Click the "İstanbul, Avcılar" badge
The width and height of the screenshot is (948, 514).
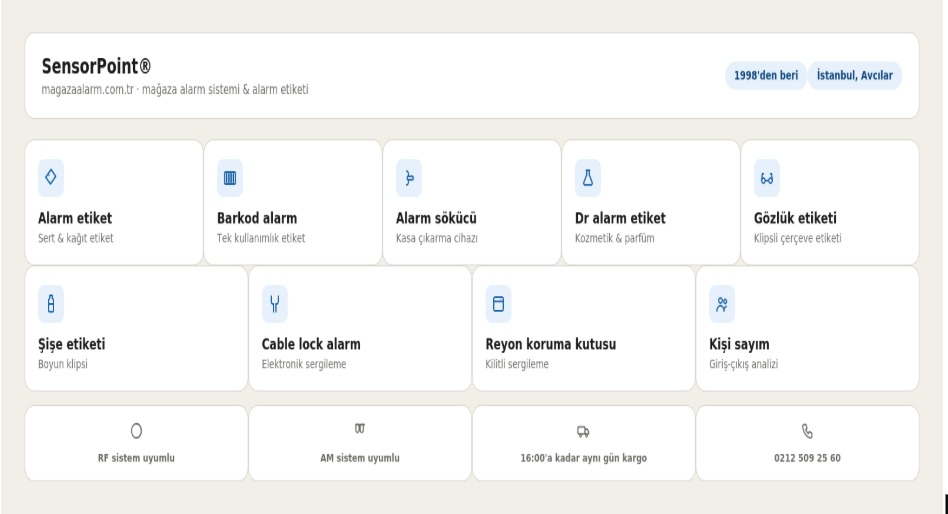click(x=855, y=76)
